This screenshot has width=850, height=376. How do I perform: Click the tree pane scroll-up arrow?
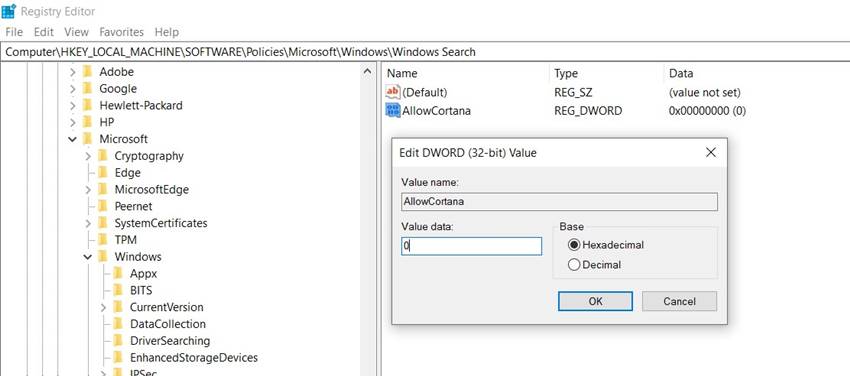click(x=367, y=72)
